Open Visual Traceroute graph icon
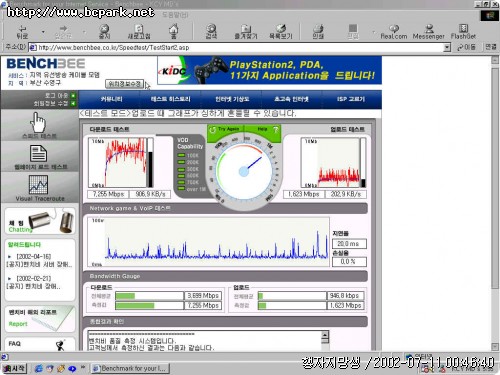The width and height of the screenshot is (500, 375). point(38,184)
